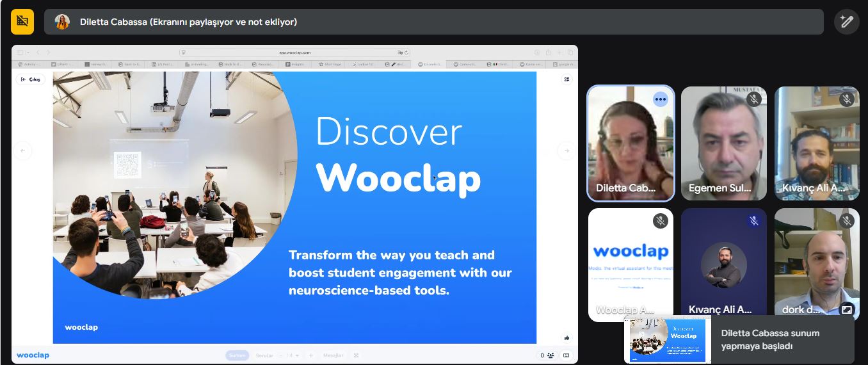Click the Çıkış exit button
Image resolution: width=868 pixels, height=365 pixels.
pos(31,79)
